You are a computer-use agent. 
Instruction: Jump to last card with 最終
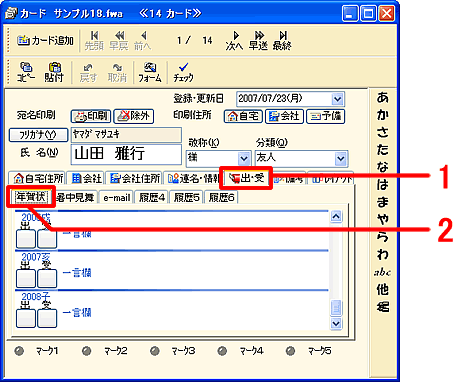282,41
